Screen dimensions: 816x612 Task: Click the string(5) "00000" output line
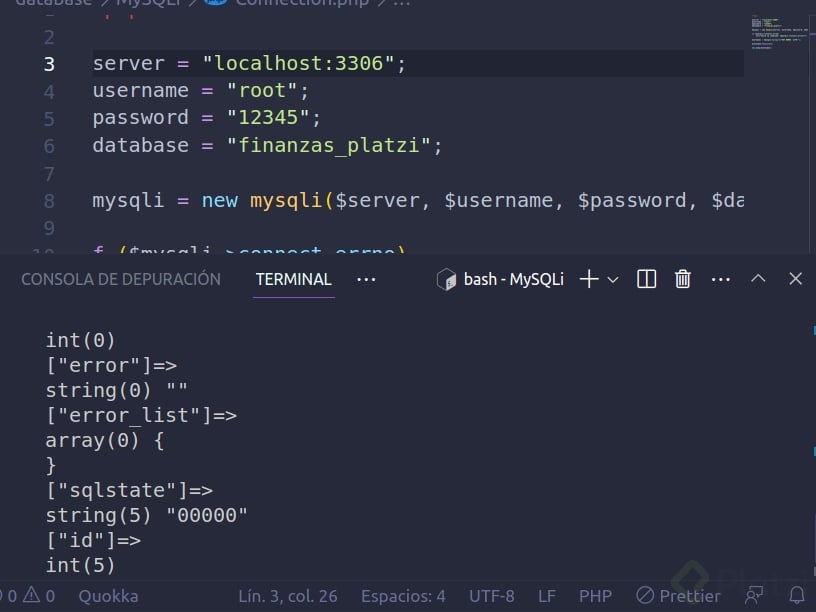coord(146,515)
